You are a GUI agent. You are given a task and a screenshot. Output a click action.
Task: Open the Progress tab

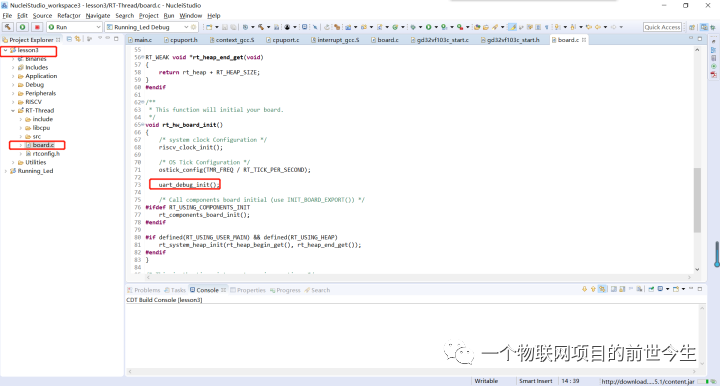point(285,290)
